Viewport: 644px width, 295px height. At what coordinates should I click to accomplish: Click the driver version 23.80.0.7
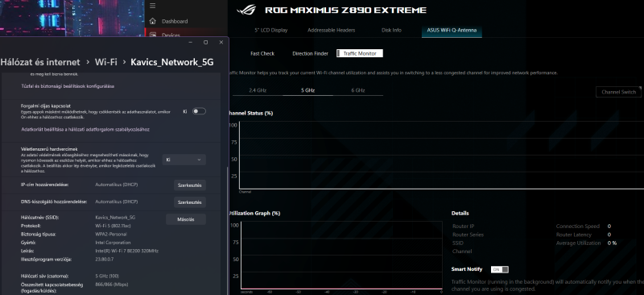105,260
